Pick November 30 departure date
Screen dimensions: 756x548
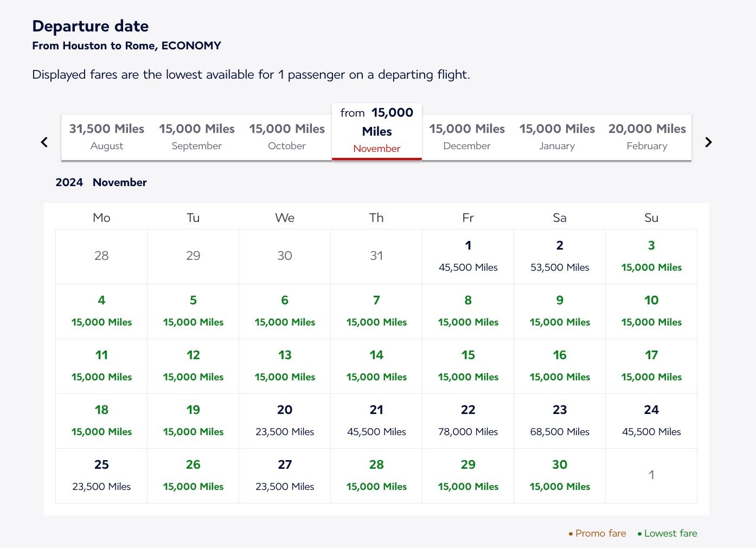(x=560, y=475)
